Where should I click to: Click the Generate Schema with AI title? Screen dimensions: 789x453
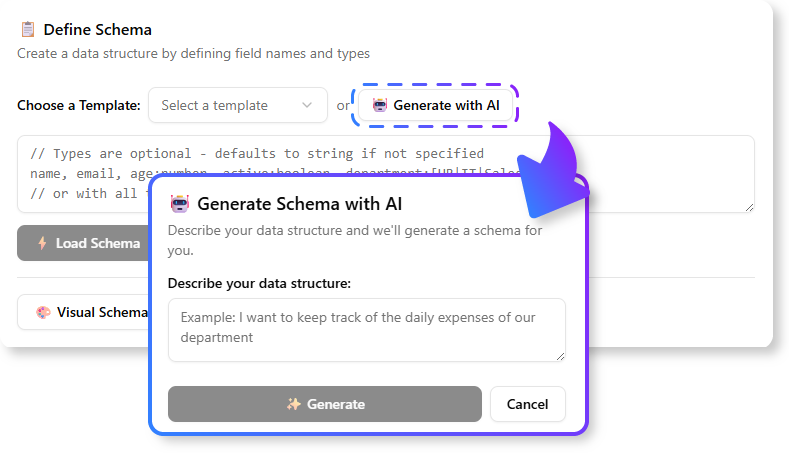click(x=300, y=205)
